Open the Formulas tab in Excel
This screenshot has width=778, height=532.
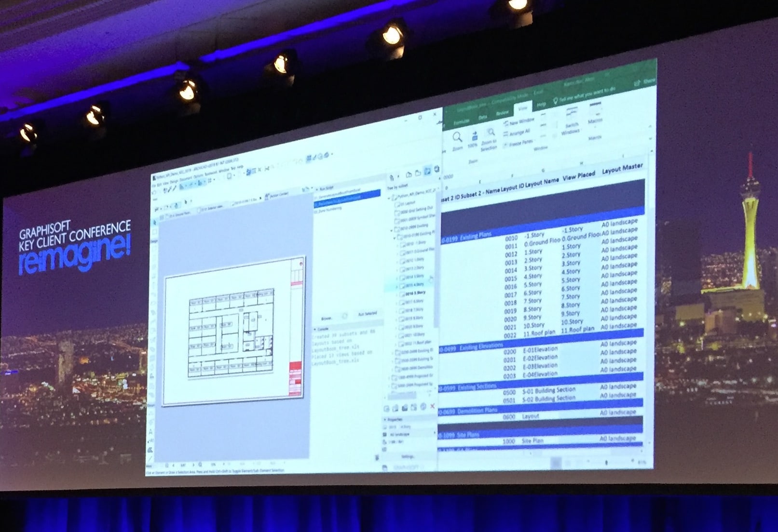[462, 122]
